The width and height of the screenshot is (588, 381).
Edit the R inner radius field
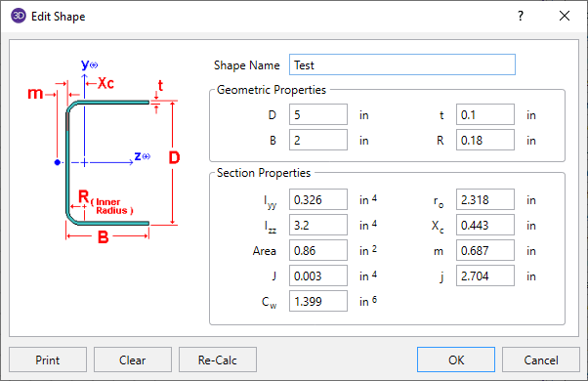(x=484, y=141)
